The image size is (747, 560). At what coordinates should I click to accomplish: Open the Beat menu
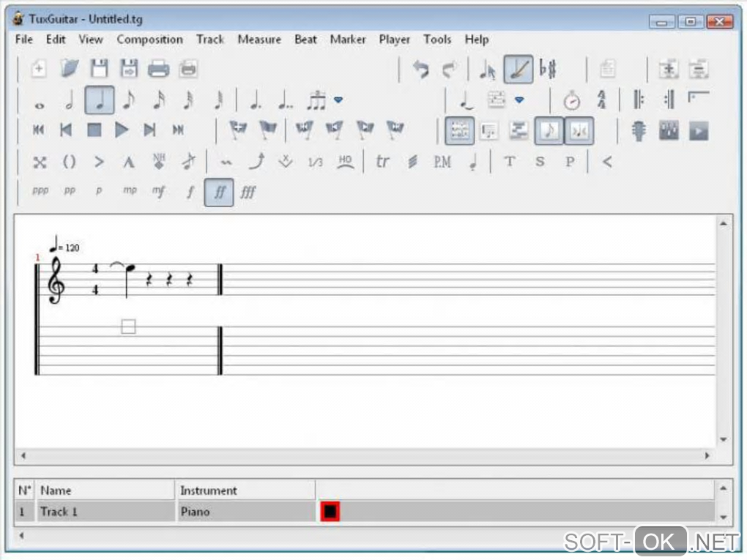click(305, 40)
